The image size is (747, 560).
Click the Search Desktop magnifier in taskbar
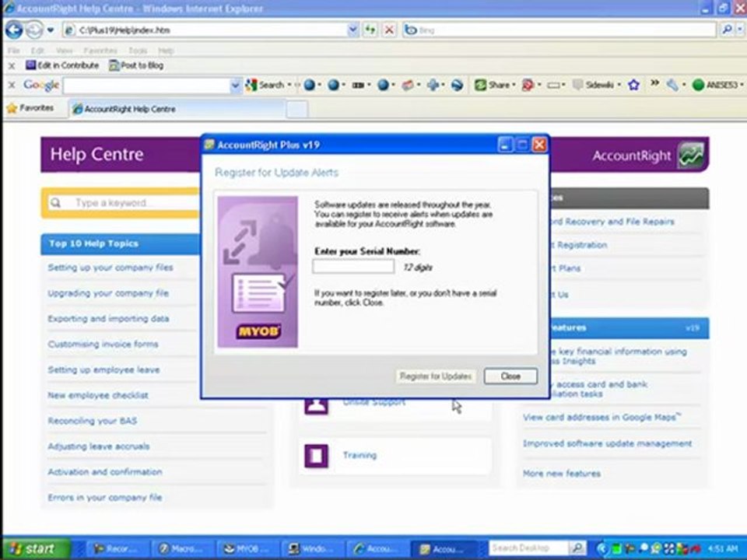(577, 548)
